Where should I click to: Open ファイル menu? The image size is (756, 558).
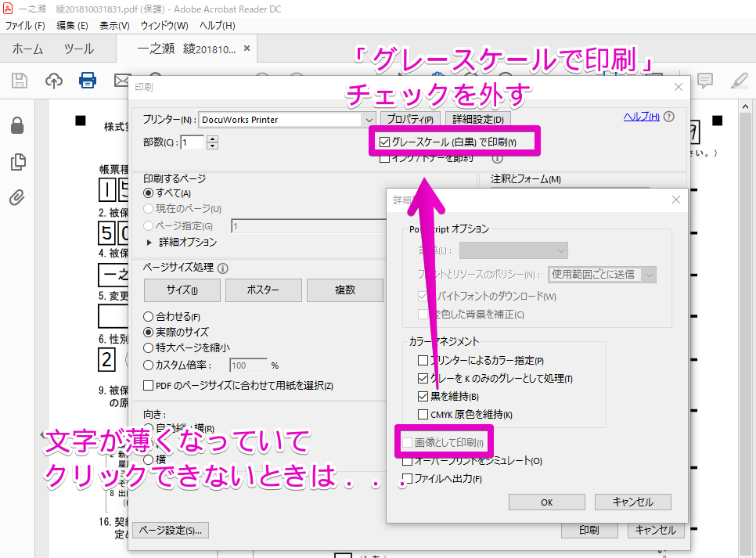point(24,26)
